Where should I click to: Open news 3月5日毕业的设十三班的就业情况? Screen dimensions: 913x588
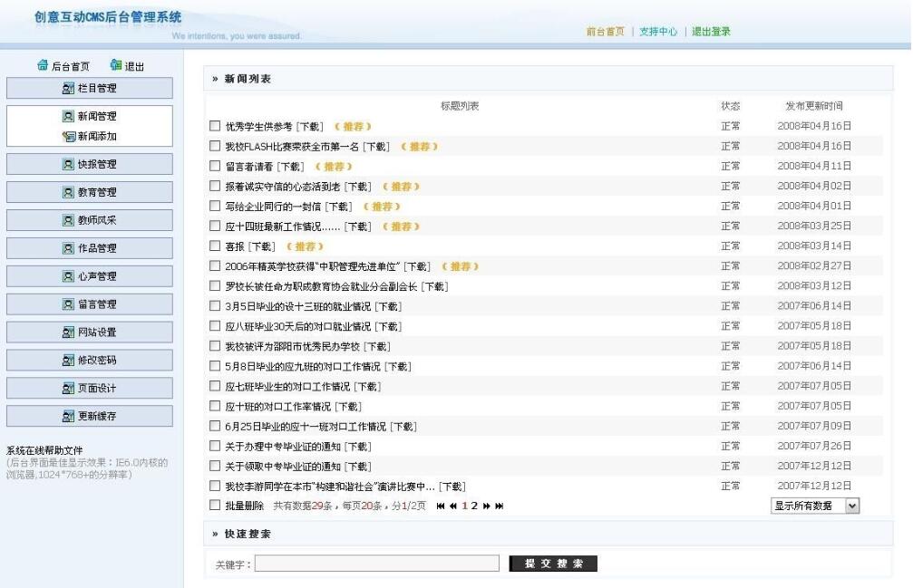click(x=297, y=306)
